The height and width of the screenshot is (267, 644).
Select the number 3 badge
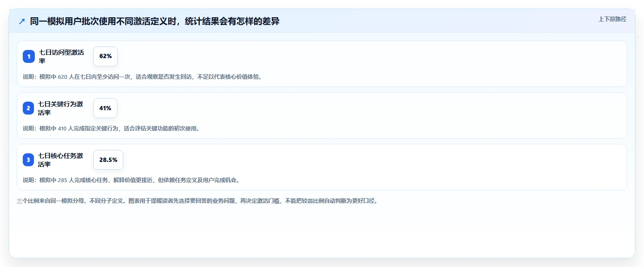(x=28, y=160)
